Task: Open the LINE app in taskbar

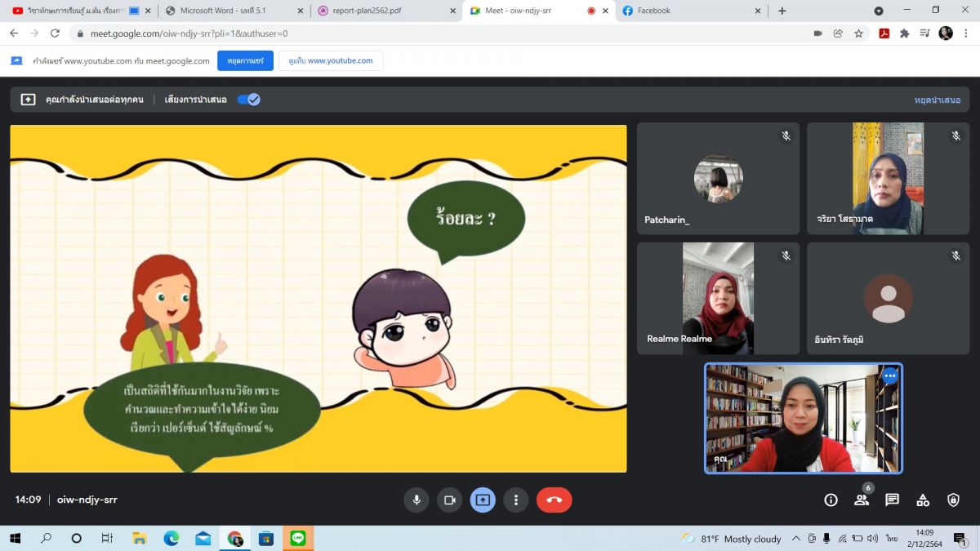Action: tap(297, 538)
